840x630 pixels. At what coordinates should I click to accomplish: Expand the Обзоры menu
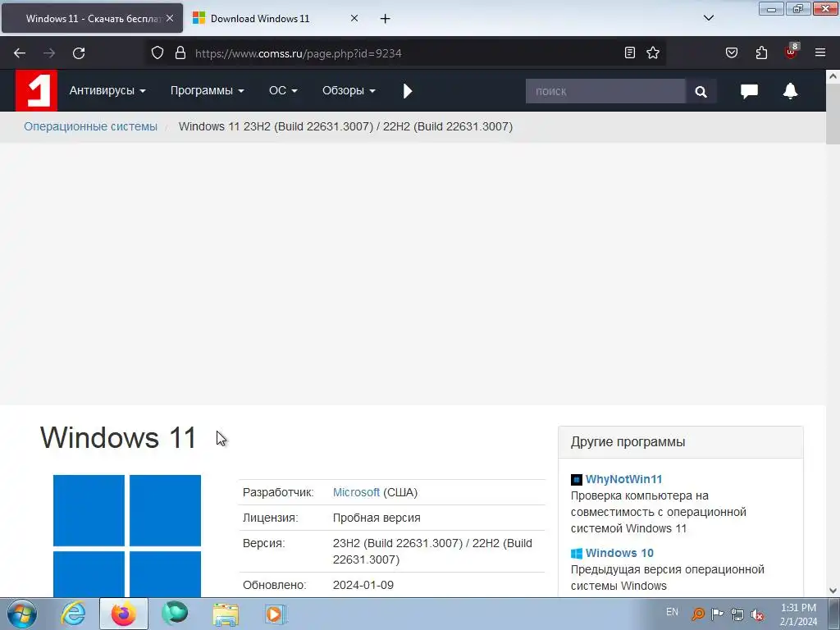[x=349, y=90]
